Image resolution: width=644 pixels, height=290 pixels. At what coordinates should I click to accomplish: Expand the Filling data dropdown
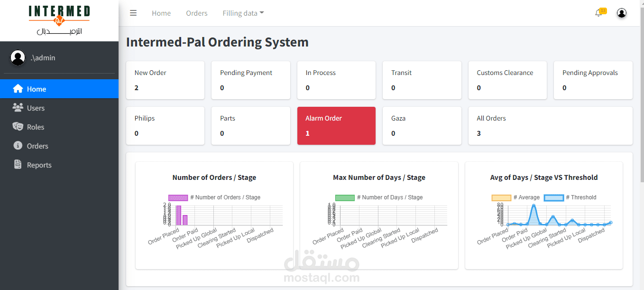click(x=243, y=13)
